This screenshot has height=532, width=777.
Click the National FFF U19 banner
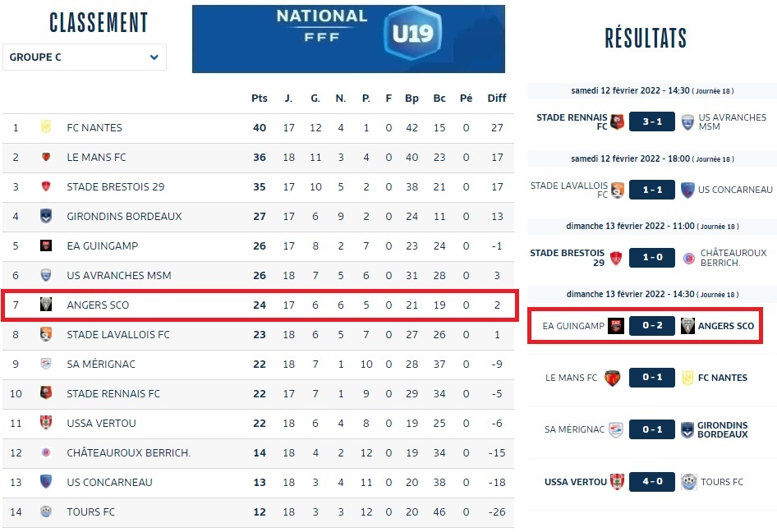pos(348,39)
